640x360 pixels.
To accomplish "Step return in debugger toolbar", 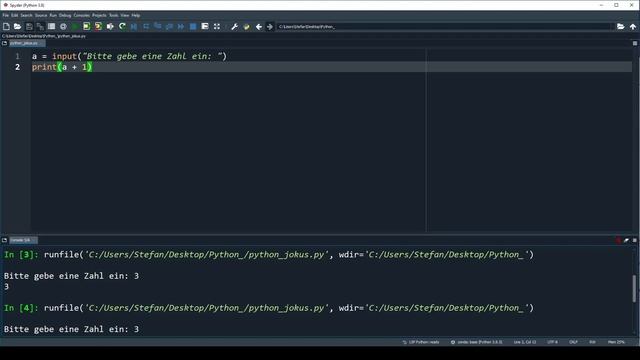I will [169, 27].
